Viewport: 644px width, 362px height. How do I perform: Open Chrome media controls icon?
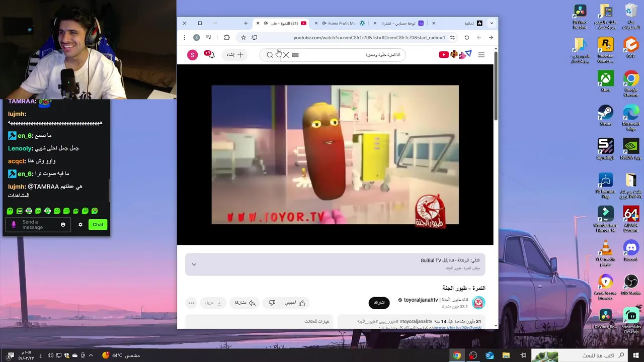pyautogui.click(x=209, y=38)
